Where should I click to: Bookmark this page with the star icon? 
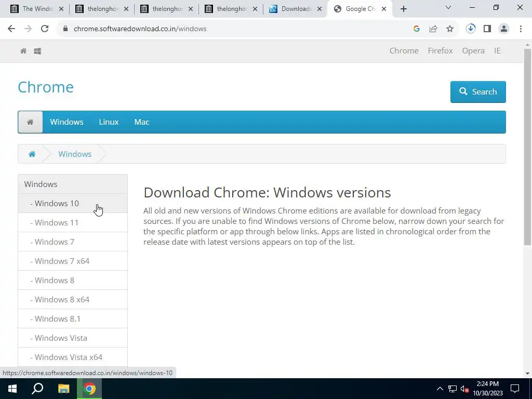pos(450,29)
